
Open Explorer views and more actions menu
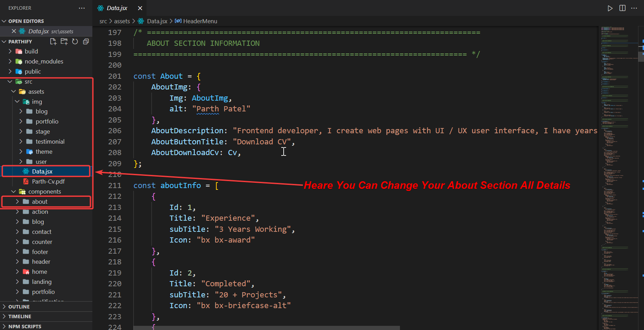coord(82,8)
